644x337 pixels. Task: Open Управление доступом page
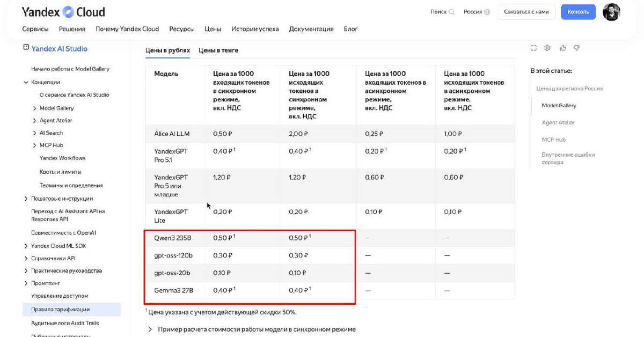60,296
